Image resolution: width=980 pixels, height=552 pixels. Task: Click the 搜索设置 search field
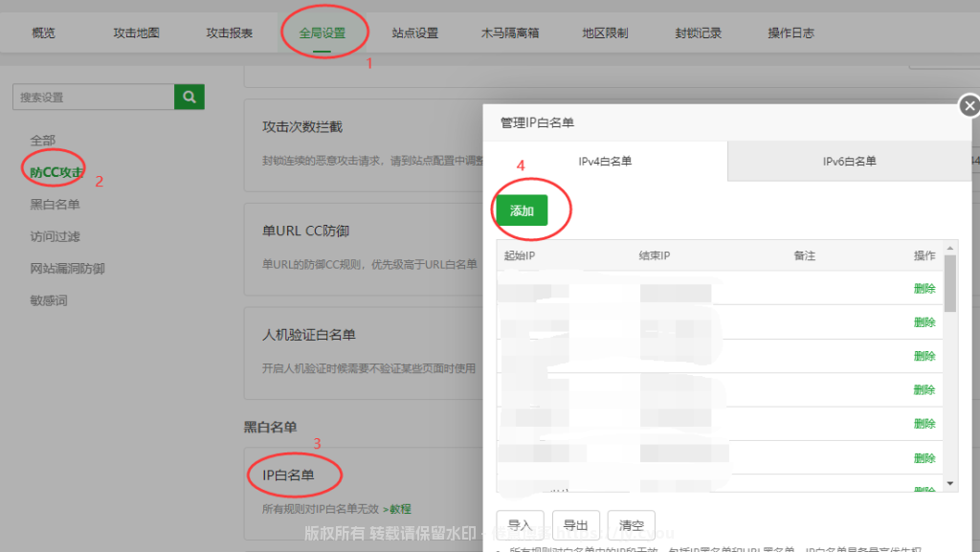tap(93, 97)
